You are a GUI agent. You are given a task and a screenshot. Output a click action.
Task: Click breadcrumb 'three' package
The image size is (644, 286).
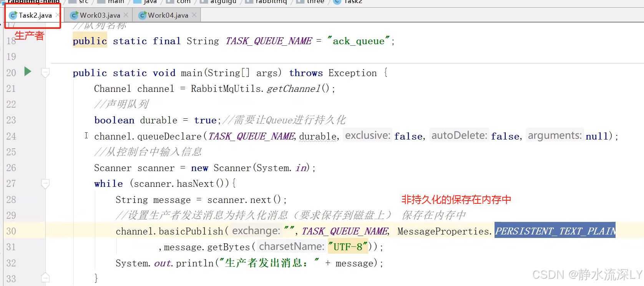click(x=310, y=2)
